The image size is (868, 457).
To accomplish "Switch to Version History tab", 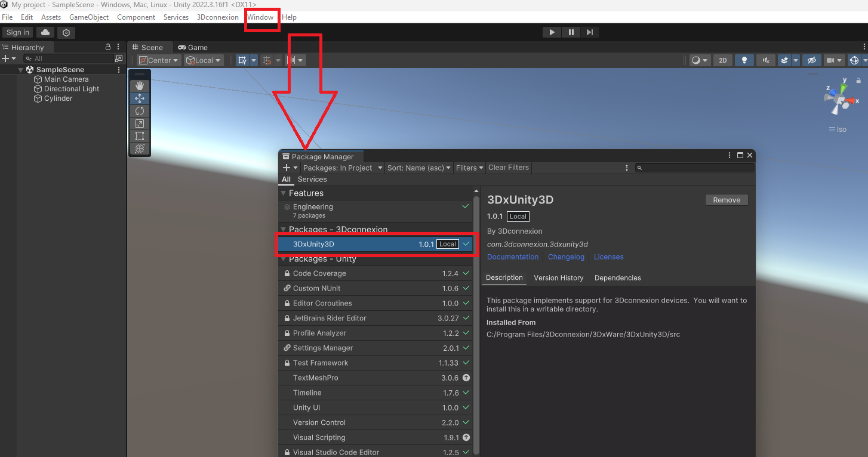I will point(558,278).
